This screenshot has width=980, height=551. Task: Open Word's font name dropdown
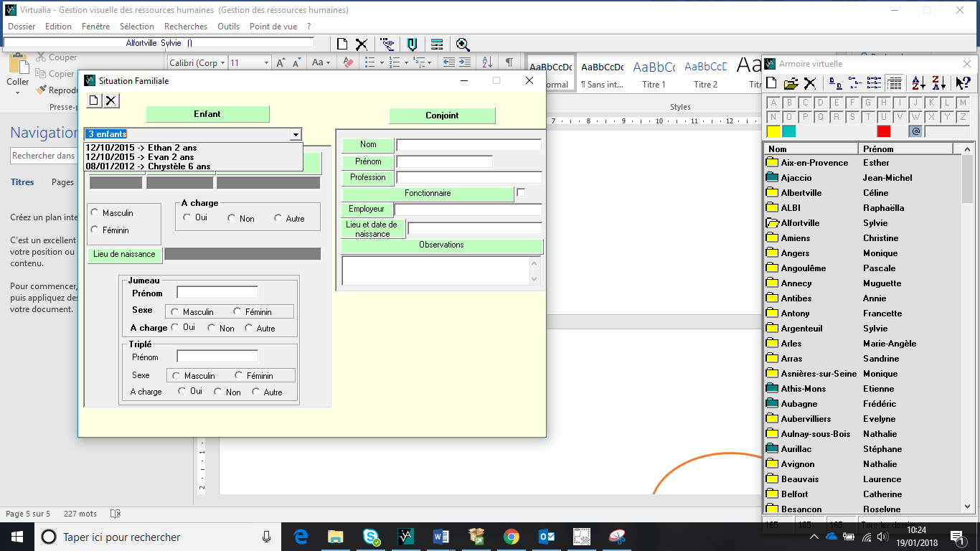(x=224, y=63)
